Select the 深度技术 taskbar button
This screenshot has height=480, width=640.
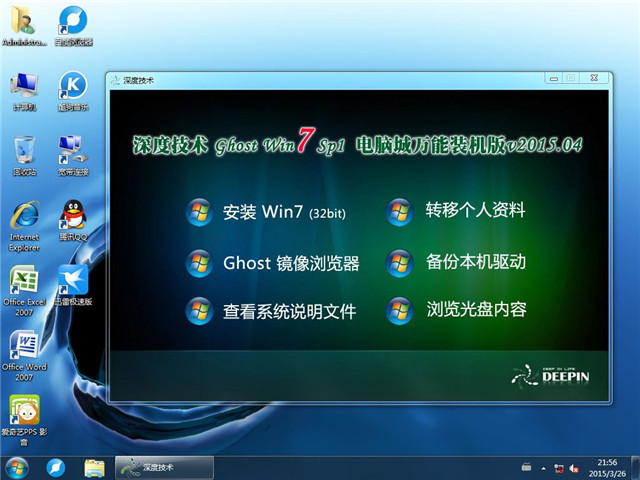point(164,468)
